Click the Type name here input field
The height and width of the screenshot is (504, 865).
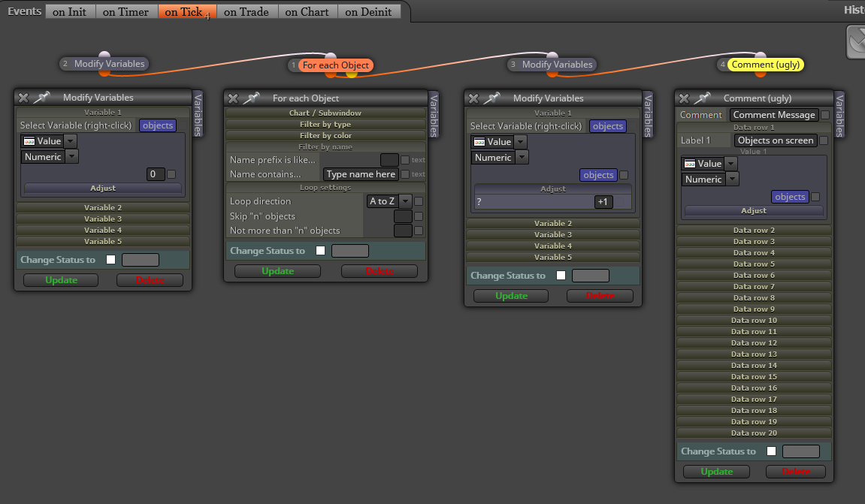[361, 174]
